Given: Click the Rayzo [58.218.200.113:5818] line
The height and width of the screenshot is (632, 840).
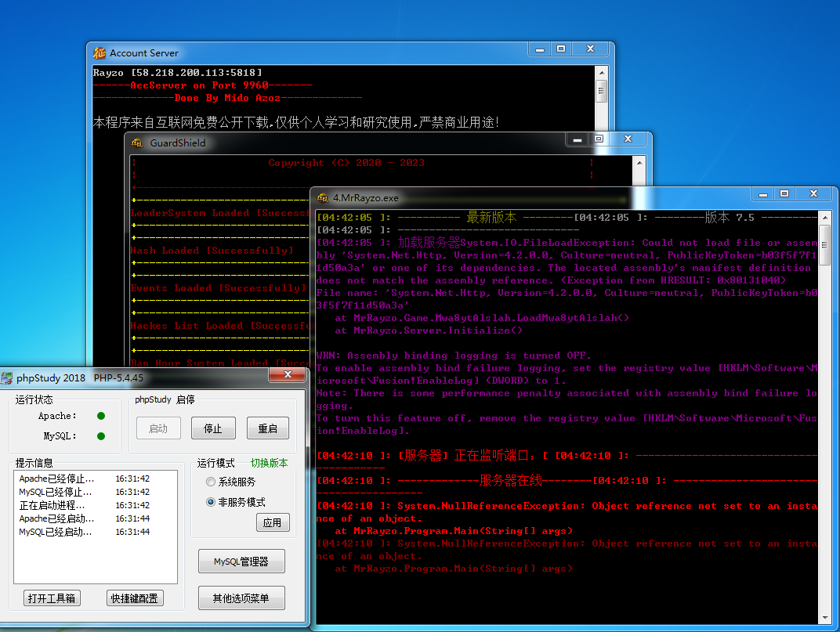Looking at the screenshot, I should [x=177, y=72].
